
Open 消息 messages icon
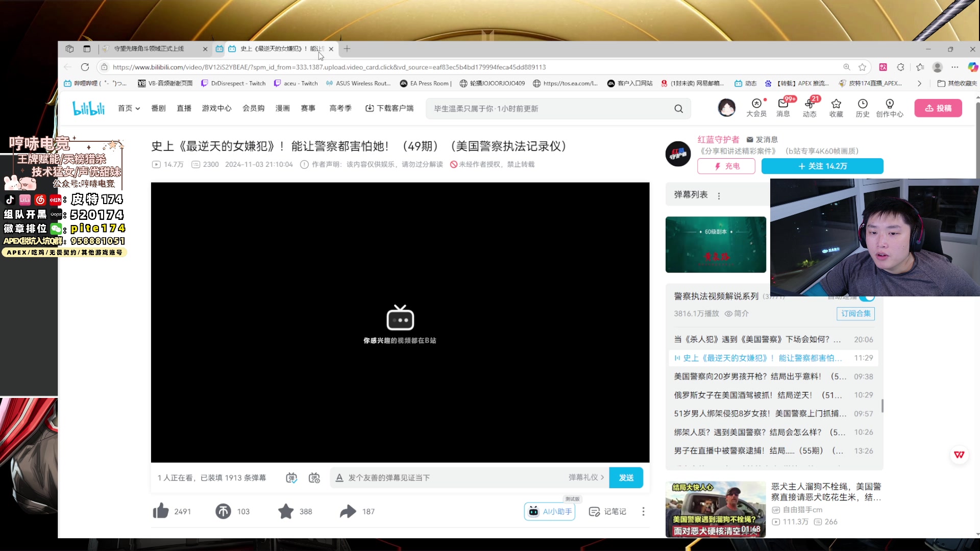[x=783, y=108]
